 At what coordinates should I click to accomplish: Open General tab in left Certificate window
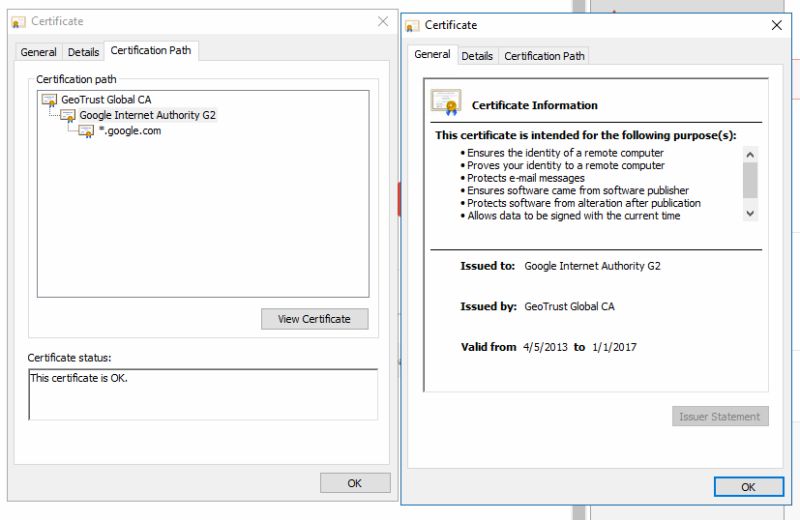point(38,52)
